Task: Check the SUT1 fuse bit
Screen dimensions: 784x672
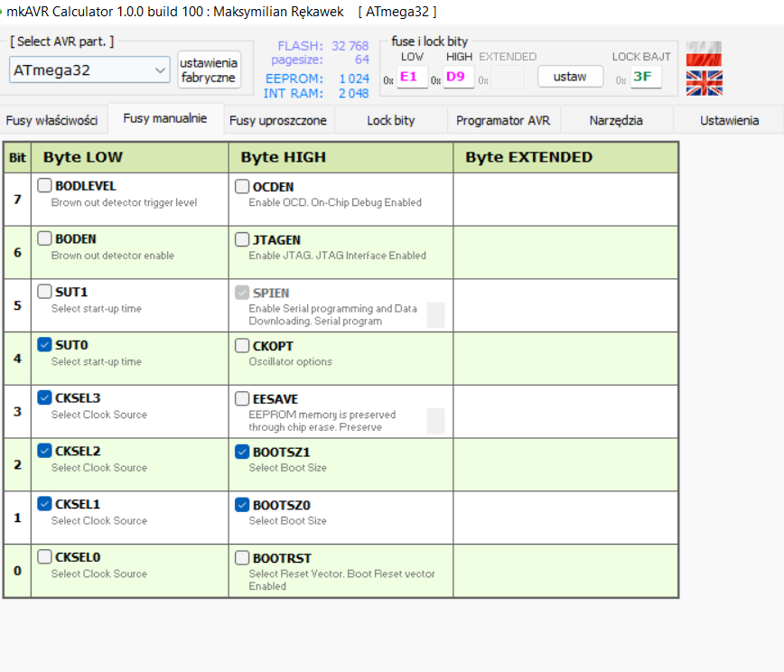Action: tap(44, 292)
